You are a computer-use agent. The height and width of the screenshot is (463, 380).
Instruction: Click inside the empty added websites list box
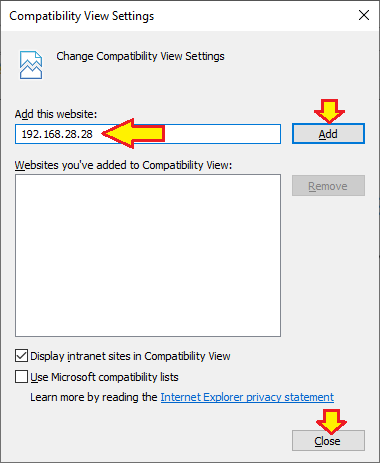[x=148, y=255]
